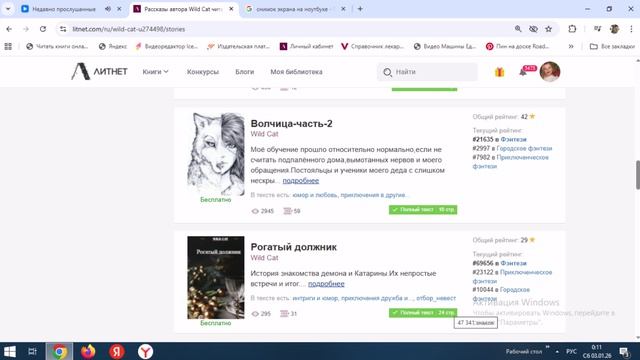This screenshot has width=640, height=360.
Task: Expand подробнее in the Волчица-часть-2 description
Action: [x=301, y=180]
